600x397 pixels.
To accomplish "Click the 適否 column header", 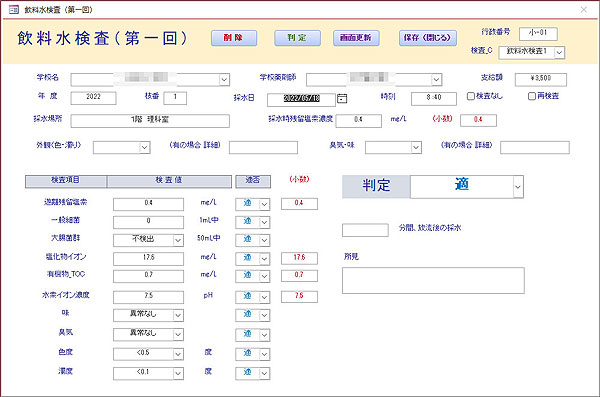I will click(x=253, y=181).
